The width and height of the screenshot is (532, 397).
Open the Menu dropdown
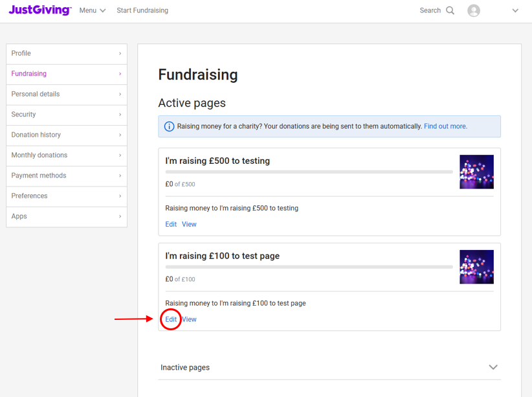(x=93, y=10)
